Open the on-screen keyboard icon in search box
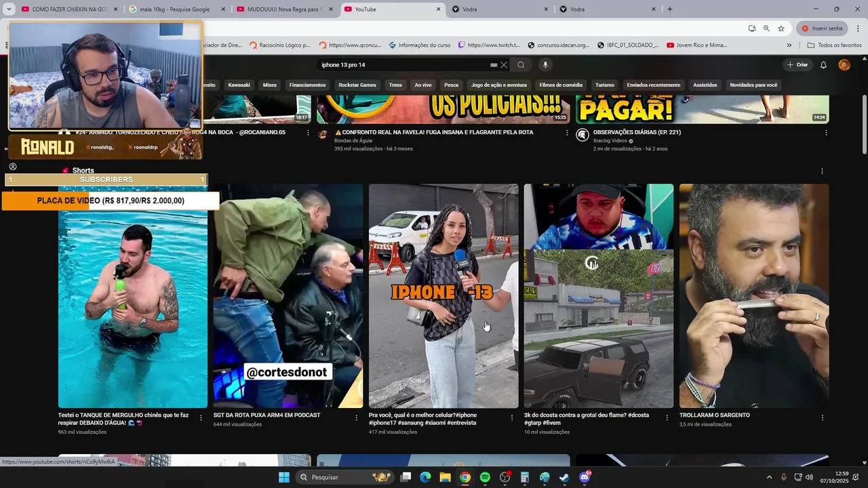This screenshot has width=868, height=488. pyautogui.click(x=494, y=65)
